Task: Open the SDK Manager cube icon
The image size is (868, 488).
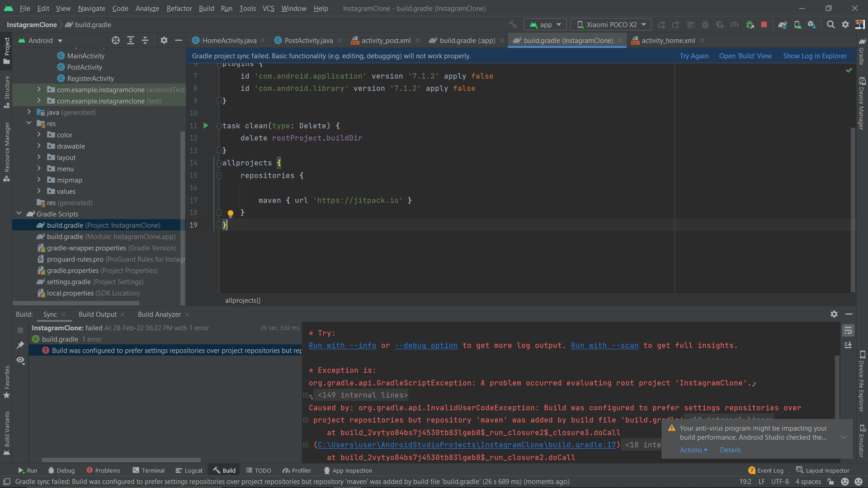Action: point(811,24)
